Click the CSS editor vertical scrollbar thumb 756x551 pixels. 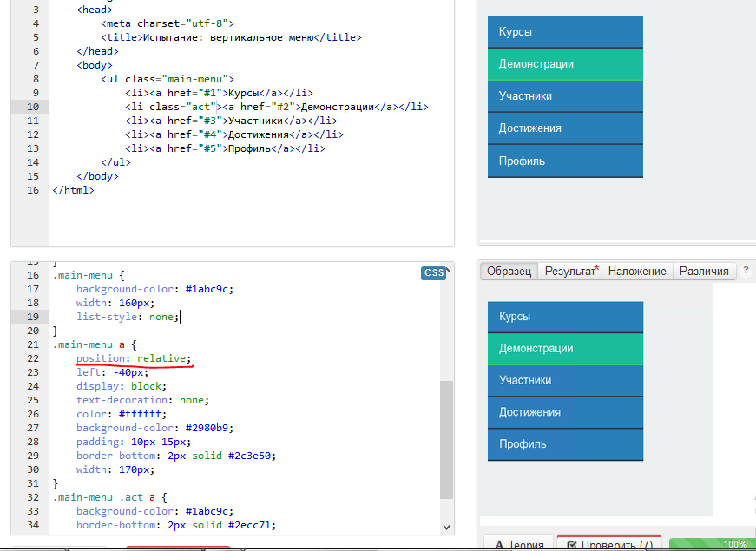tap(446, 440)
